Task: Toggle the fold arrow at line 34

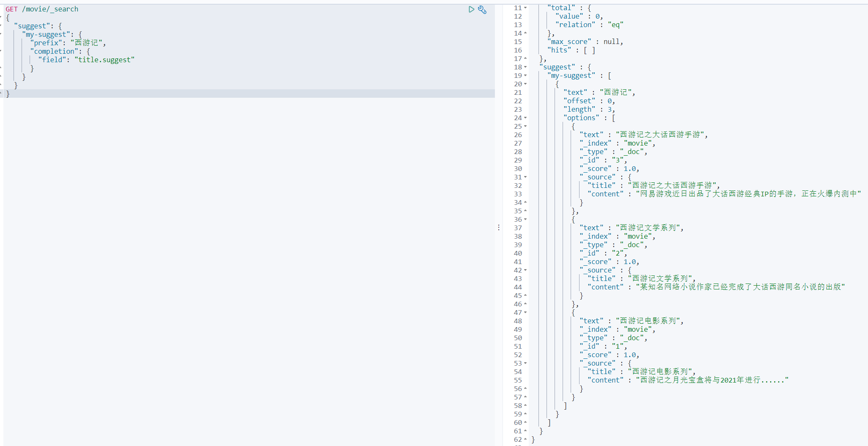Action: coord(525,202)
